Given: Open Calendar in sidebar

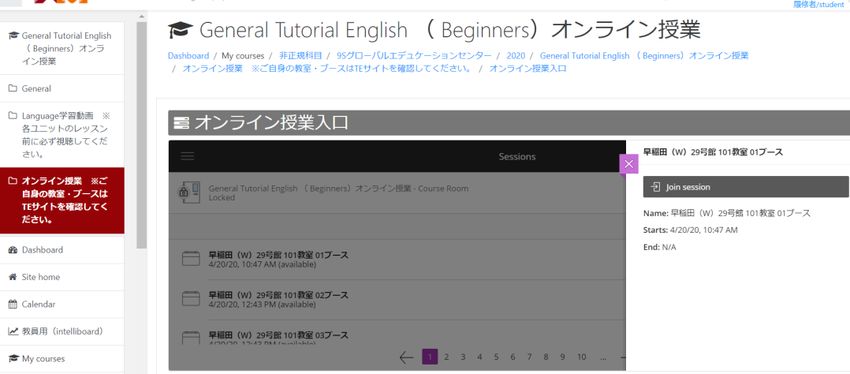Looking at the screenshot, I should tap(62, 304).
